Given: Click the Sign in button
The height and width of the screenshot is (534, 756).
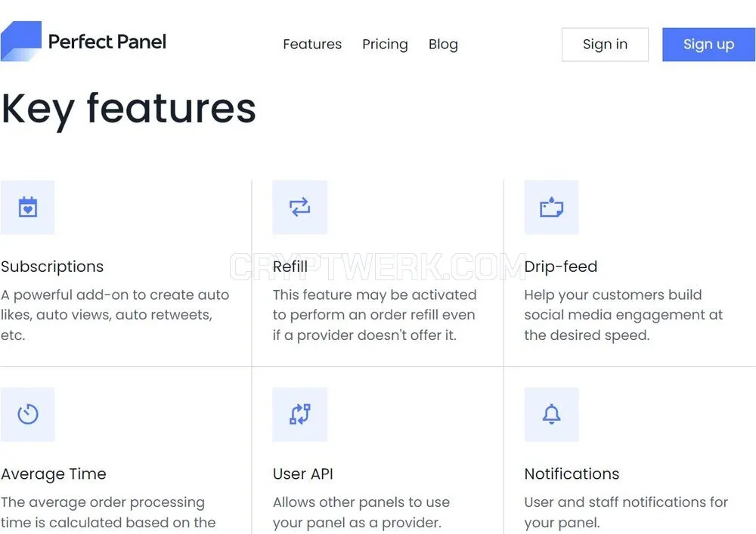Looking at the screenshot, I should click(605, 45).
